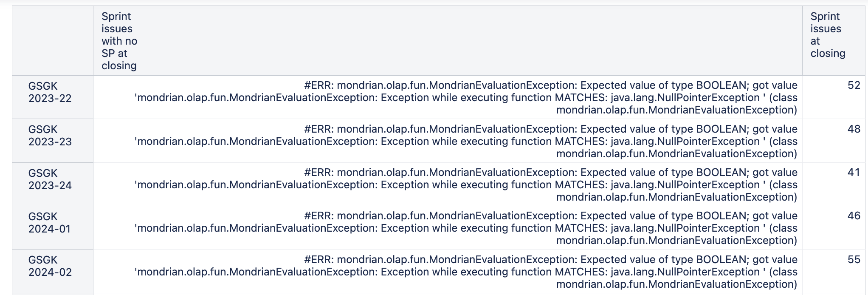Image resolution: width=868 pixels, height=295 pixels.
Task: Click the value 55 for GSGK 2024-02
Action: pos(854,260)
